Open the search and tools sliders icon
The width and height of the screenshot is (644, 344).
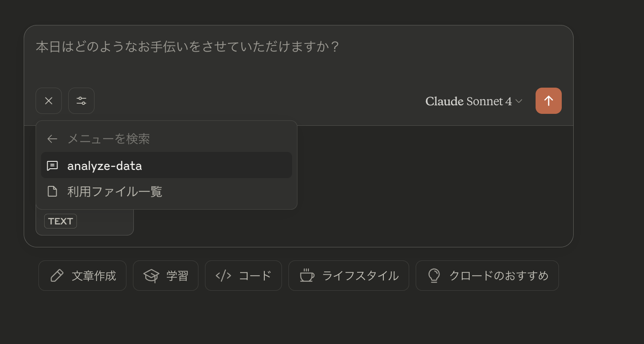(x=81, y=101)
